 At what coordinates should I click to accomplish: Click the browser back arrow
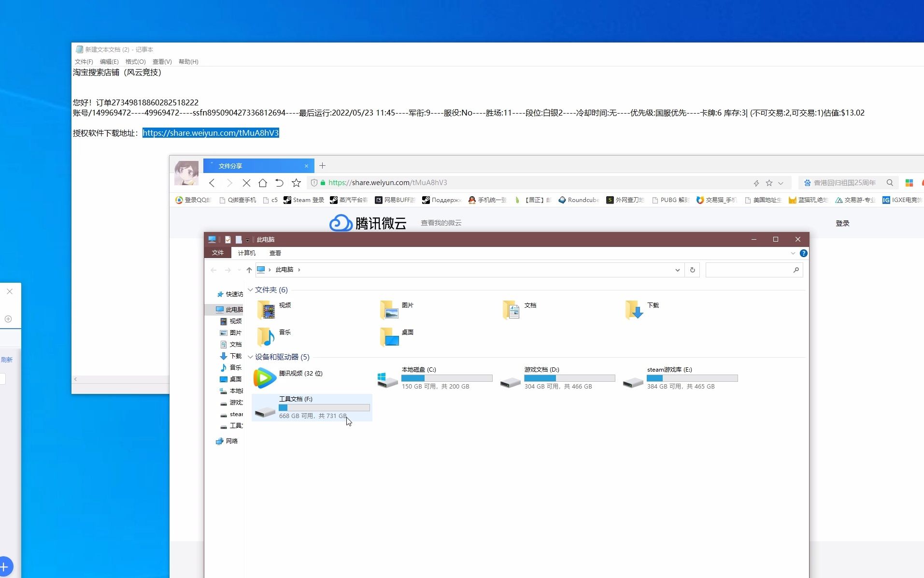tap(212, 183)
